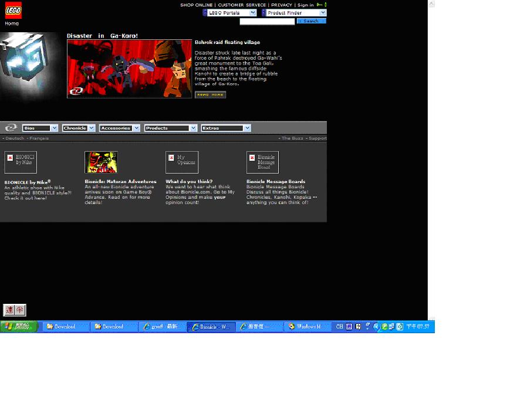Viewport: 510px width, 420px height.
Task: Switch to first Download folder taskbar item
Action: 66,326
